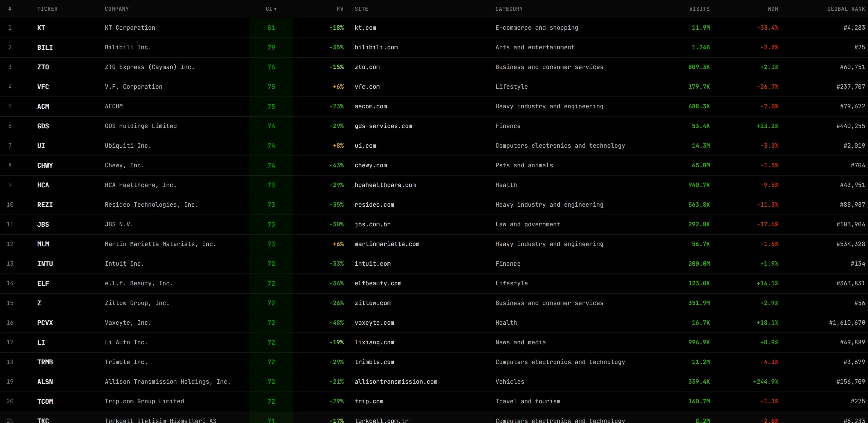Click company name Resideo Technologies, Inc.
The width and height of the screenshot is (868, 423).
click(x=151, y=205)
